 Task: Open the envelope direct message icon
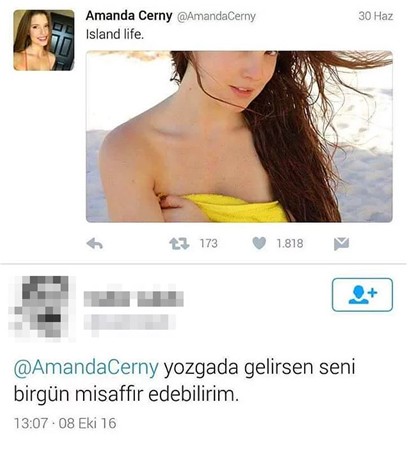coord(341,244)
